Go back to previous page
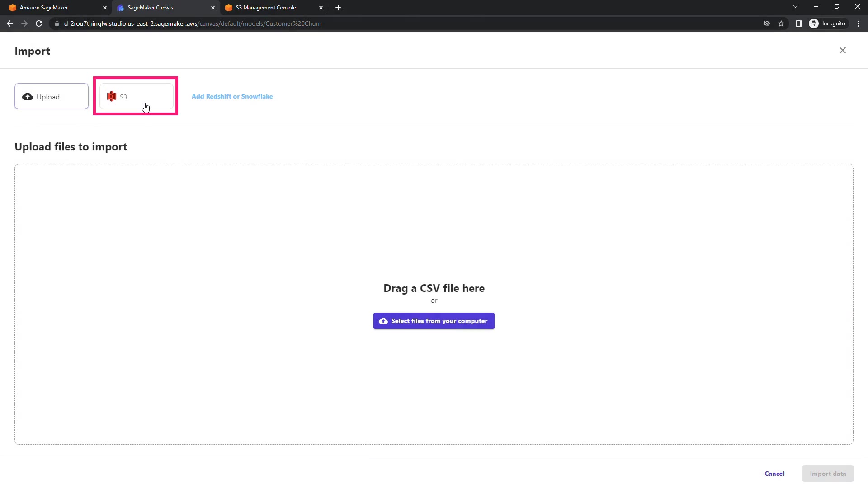Screen dimensions: 868x488 pos(10,23)
